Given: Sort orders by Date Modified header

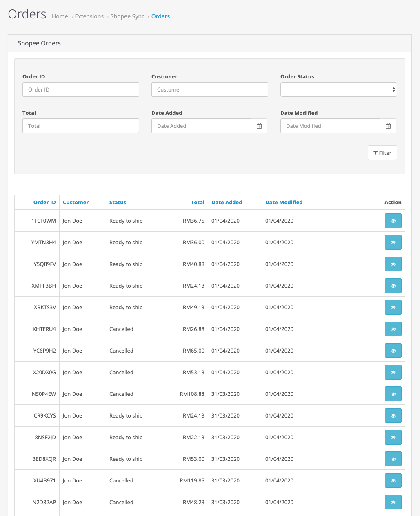Looking at the screenshot, I should pos(284,202).
